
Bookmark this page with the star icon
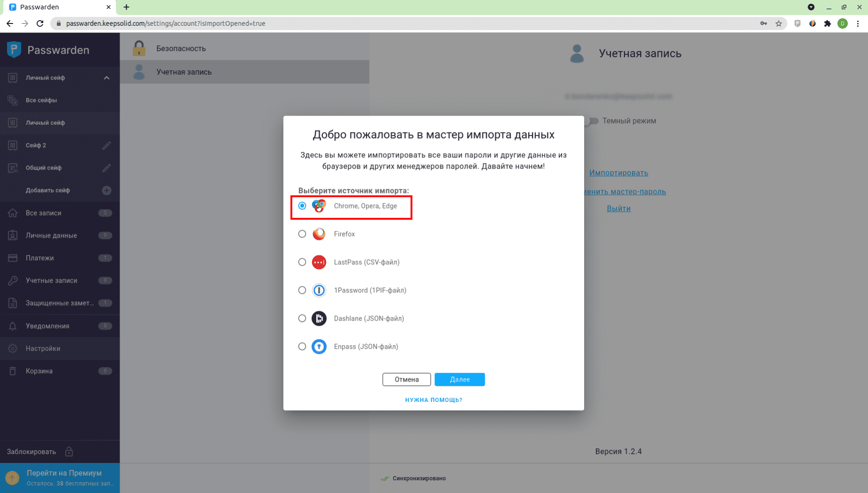[x=779, y=23]
